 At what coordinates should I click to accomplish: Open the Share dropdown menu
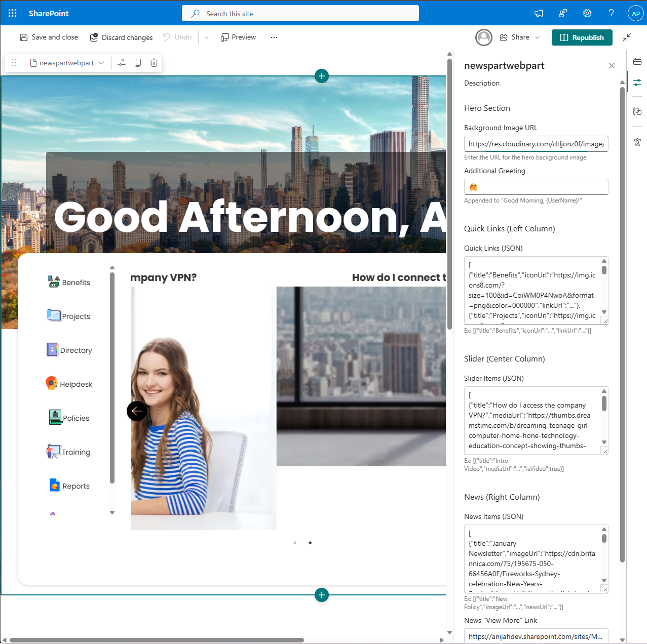coord(538,37)
